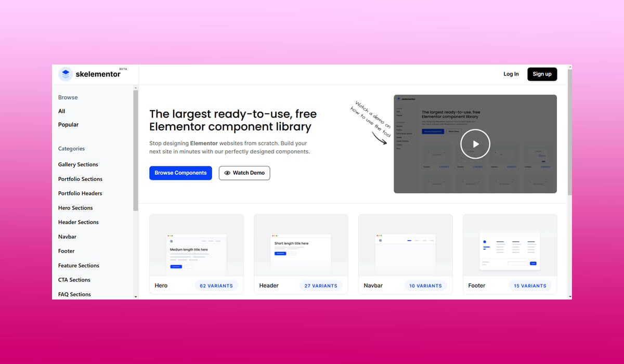Click the Categories heading in the sidebar
624x364 pixels.
[x=71, y=149]
